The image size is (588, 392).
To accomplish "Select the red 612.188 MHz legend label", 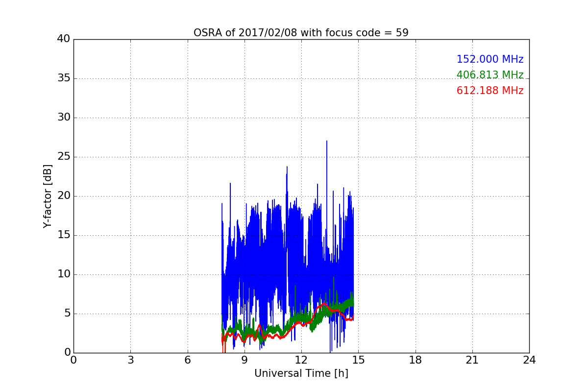I will click(x=490, y=91).
